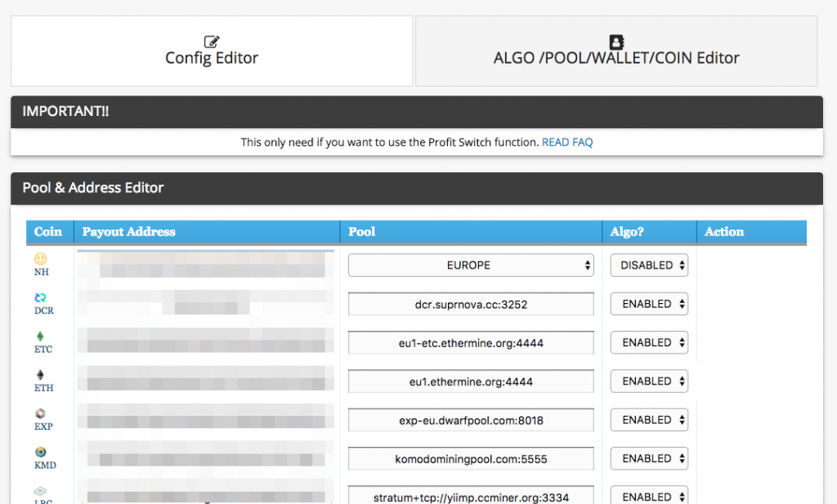Focus the komodominingpool.com:5555 pool input
The image size is (837, 504).
471,459
